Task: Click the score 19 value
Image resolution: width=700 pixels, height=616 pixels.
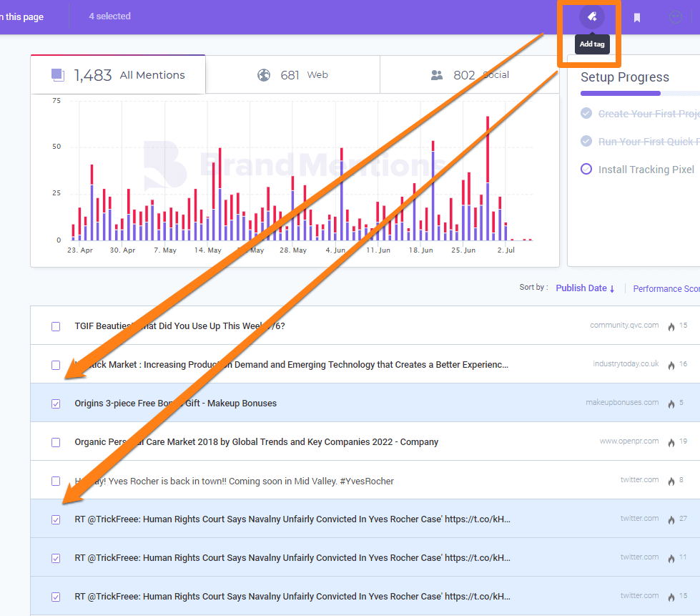Action: point(683,441)
